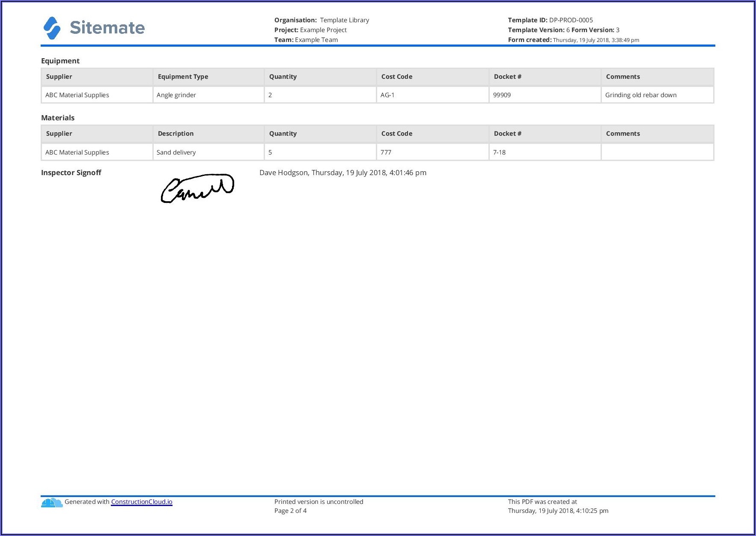The width and height of the screenshot is (756, 536).
Task: Click cost code 777 cell
Action: (x=432, y=152)
